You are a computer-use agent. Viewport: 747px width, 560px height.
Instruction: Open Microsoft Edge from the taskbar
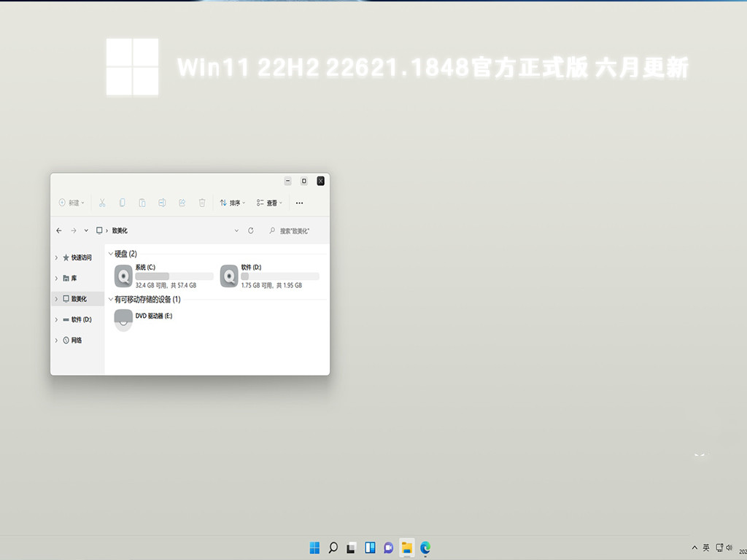coord(425,547)
